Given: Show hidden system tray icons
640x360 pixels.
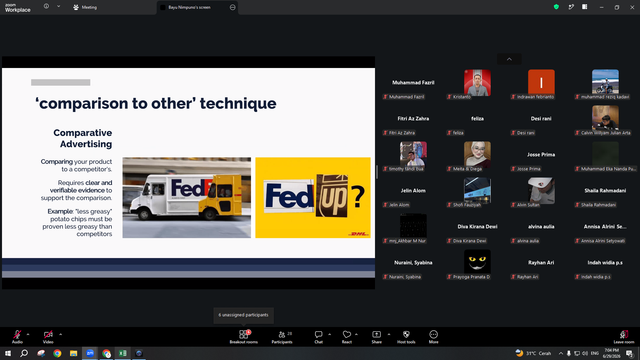Looking at the screenshot, I should click(561, 353).
